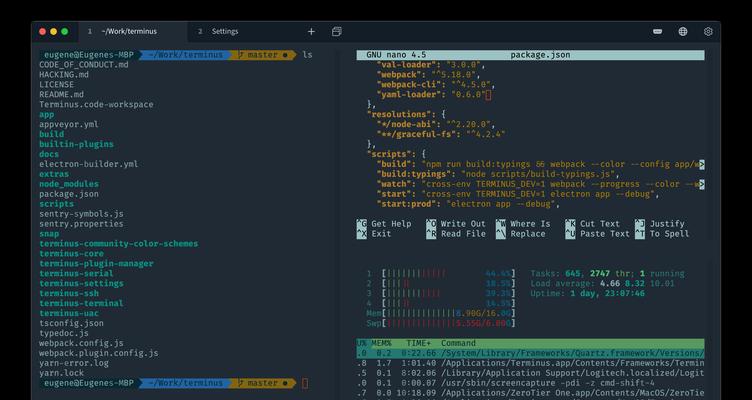
Task: Click sentry-symbols.js file name
Action: pyautogui.click(x=82, y=214)
